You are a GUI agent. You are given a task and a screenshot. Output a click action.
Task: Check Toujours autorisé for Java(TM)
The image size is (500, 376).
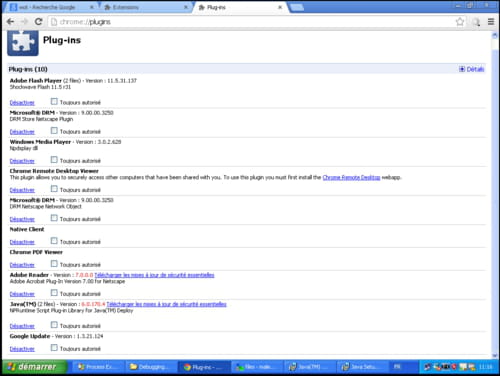click(54, 325)
